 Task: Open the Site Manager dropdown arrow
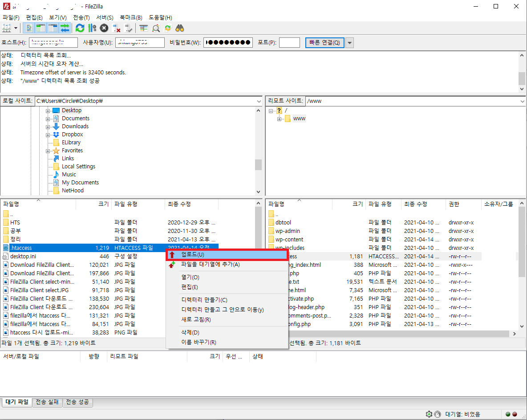[16, 28]
